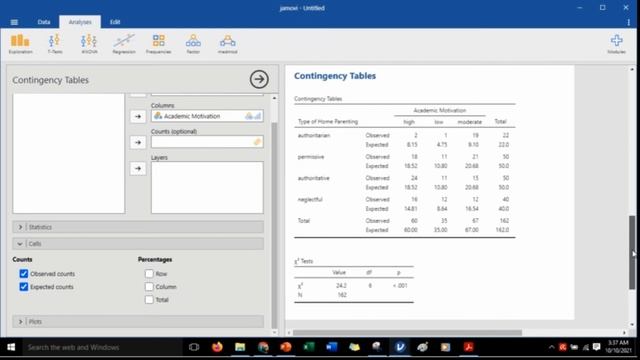Viewport: 640px width, 360px height.
Task: Open the Modules plus menu
Action: [616, 44]
